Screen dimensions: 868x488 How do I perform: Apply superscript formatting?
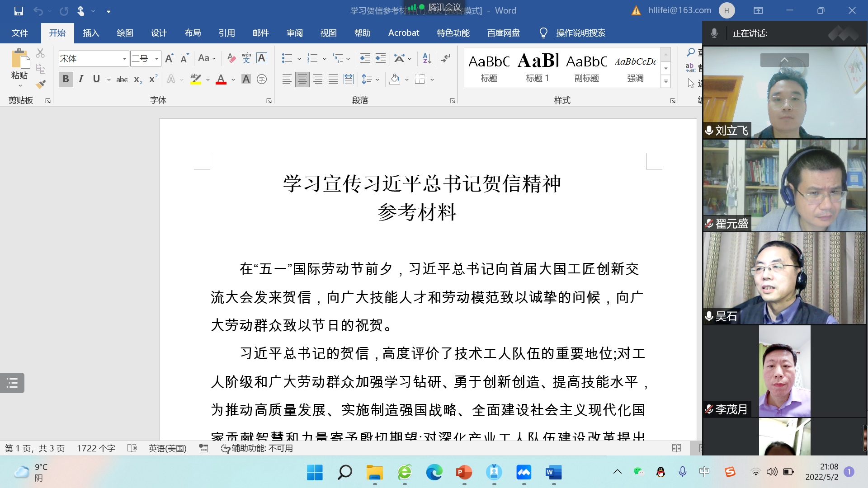pos(153,79)
